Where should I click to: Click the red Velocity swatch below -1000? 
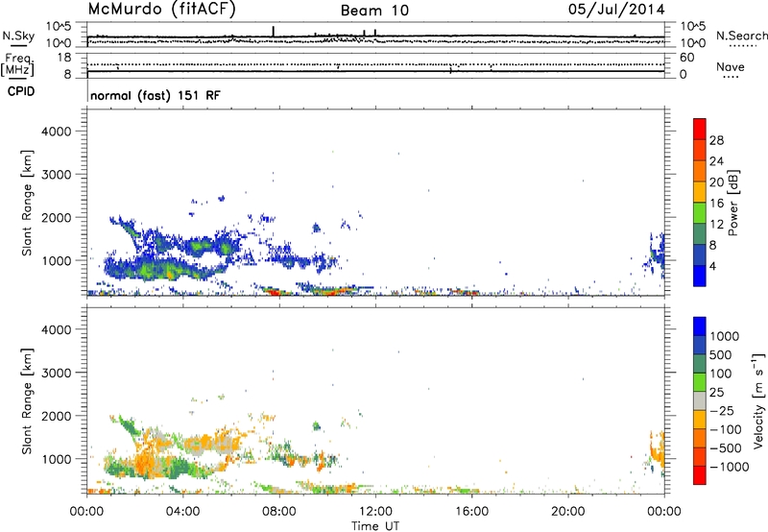coord(700,475)
